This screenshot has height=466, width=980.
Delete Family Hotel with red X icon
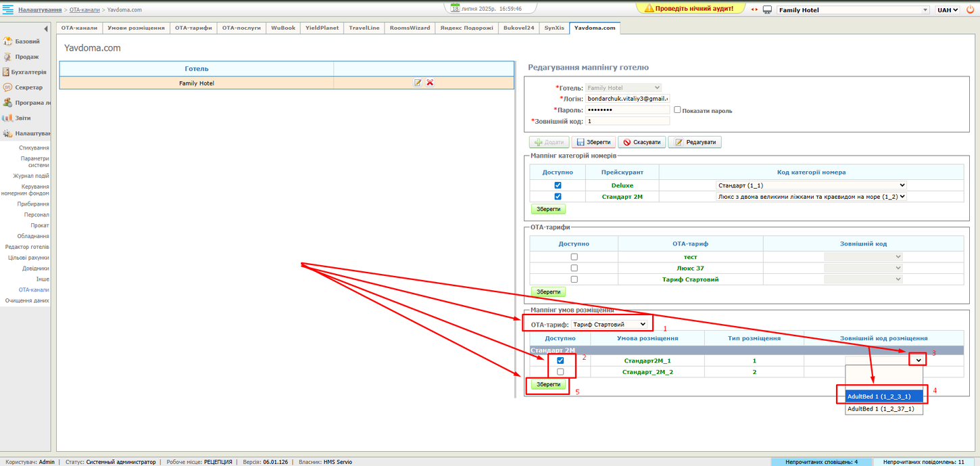430,83
